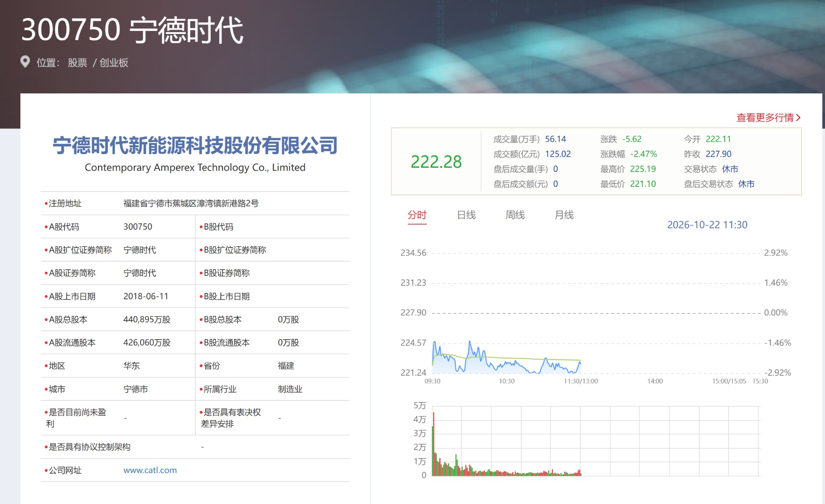
Task: Visit www.catl.com company website
Action: point(150,470)
